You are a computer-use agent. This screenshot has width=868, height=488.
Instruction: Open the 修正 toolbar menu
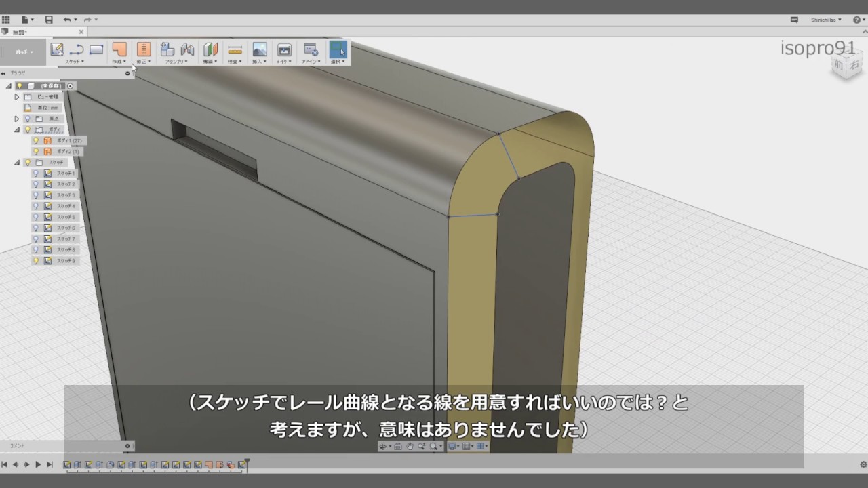pos(143,62)
